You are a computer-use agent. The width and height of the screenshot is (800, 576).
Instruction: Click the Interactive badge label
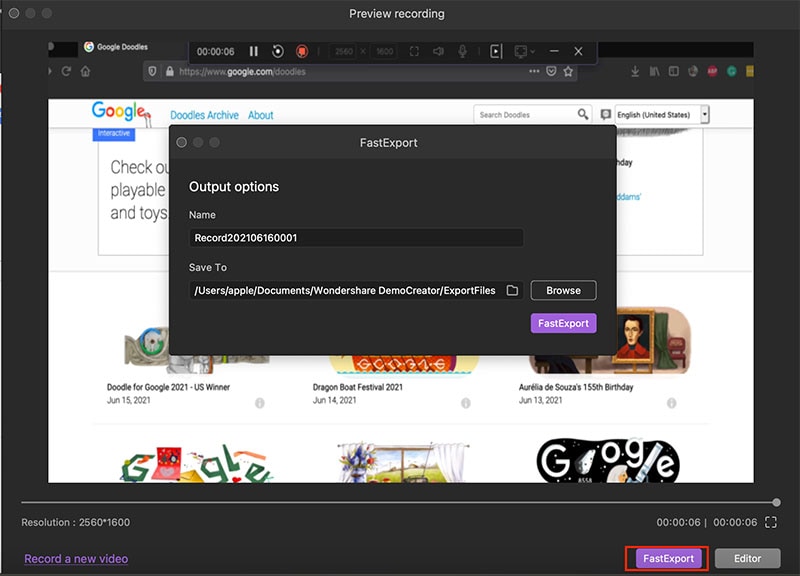coord(113,134)
